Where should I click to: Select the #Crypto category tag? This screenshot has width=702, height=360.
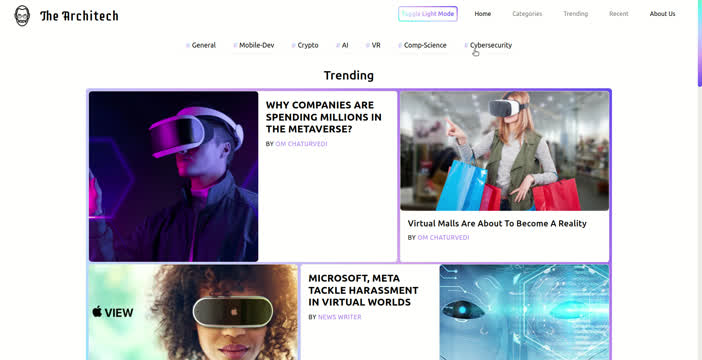tap(305, 45)
